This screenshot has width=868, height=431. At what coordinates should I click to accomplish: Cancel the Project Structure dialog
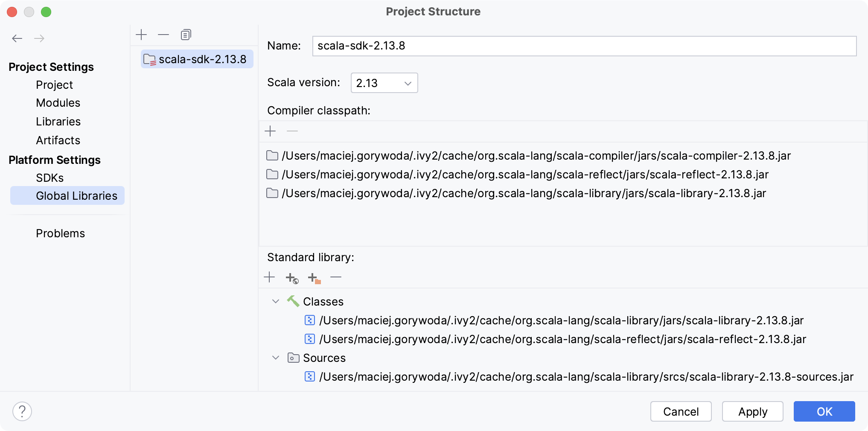(680, 411)
